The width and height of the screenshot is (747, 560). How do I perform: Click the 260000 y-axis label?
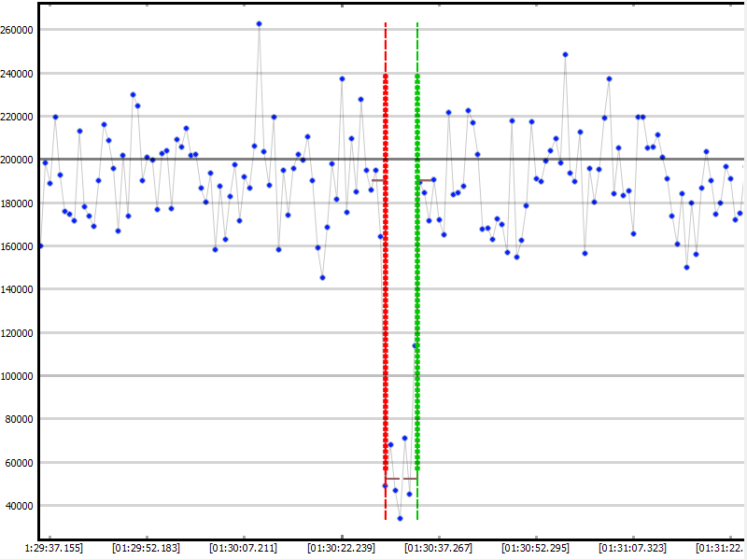[x=18, y=30]
